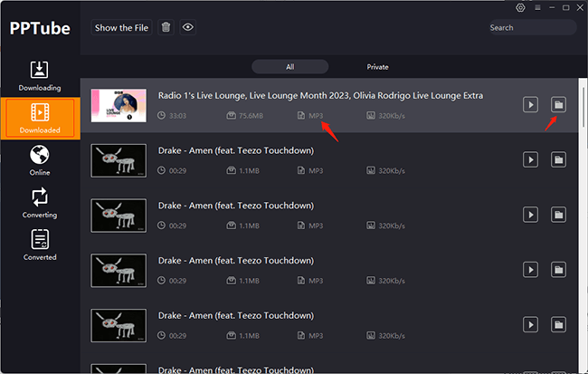Screen dimensions: 588x374
Task: Play the third Drake - Amen entry
Action: 530,270
